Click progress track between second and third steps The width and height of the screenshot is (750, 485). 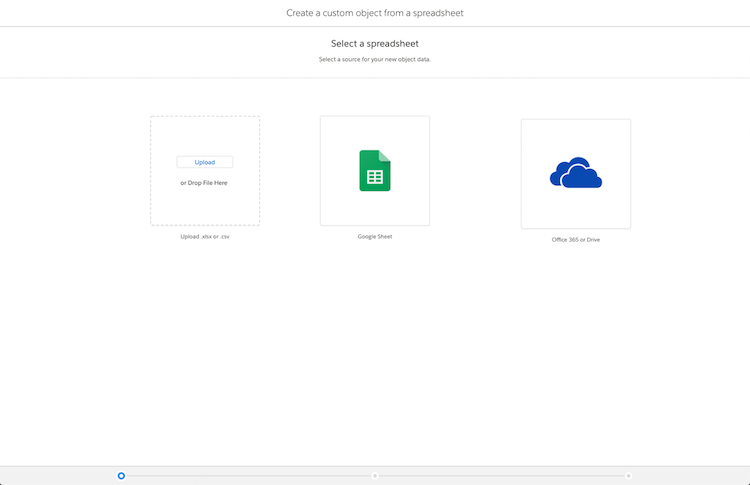tap(500, 476)
